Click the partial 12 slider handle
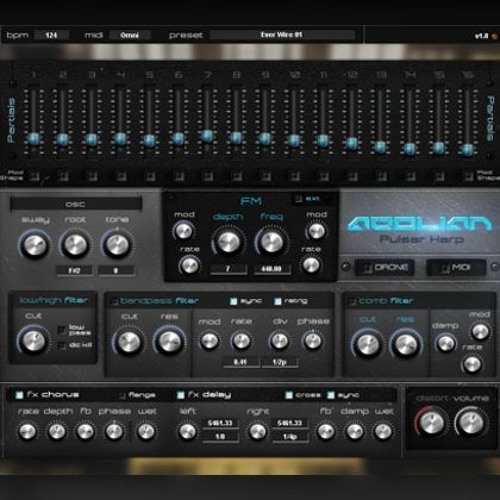The image size is (500, 500). click(351, 143)
